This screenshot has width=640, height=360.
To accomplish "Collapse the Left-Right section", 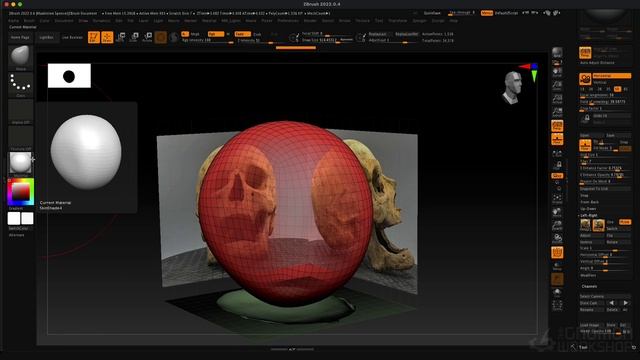I will tap(589, 215).
